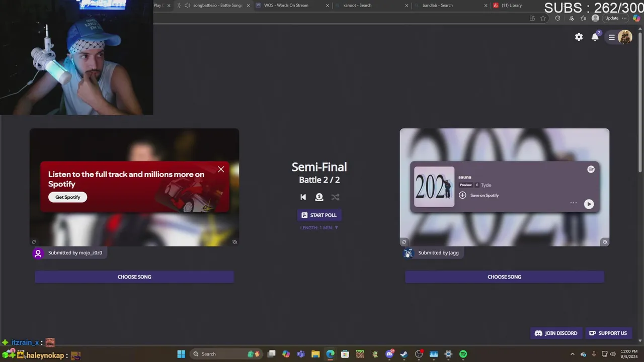Open browser extensions puzzle icon
This screenshot has width=644, height=362.
[x=557, y=18]
